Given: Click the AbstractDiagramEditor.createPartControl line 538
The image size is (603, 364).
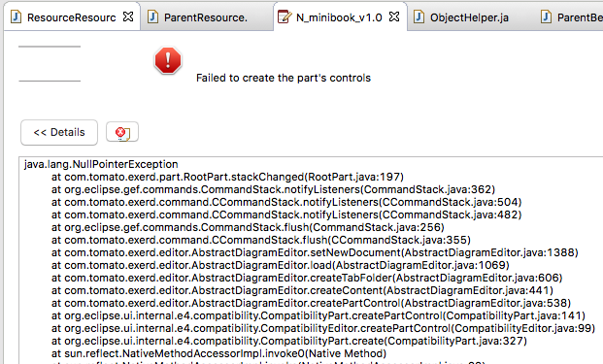Looking at the screenshot, I should (311, 303).
